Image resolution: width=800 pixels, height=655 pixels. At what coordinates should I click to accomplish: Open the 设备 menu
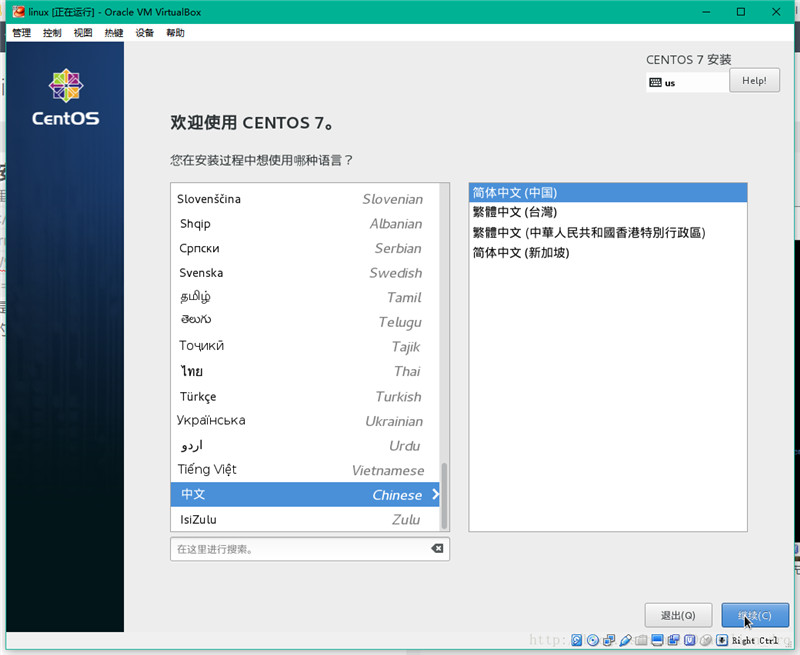pos(144,33)
